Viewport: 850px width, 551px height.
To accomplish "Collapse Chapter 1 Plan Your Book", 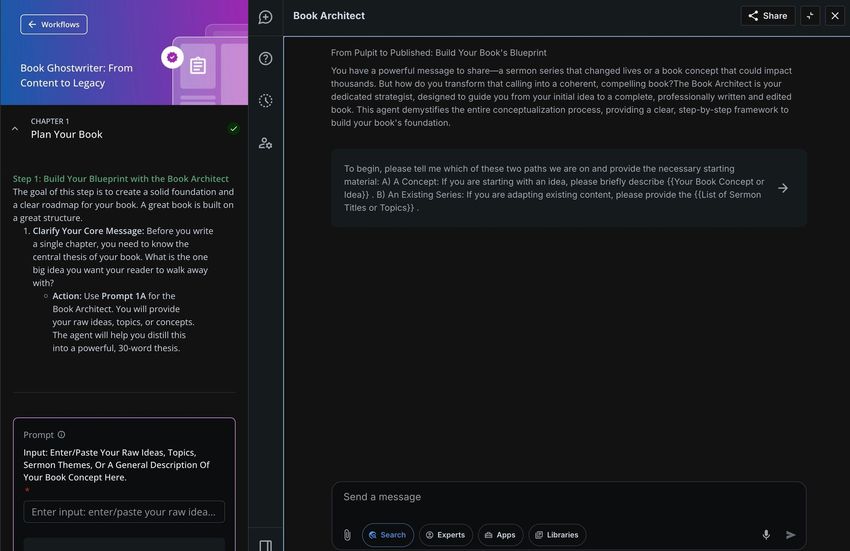I will (x=15, y=129).
